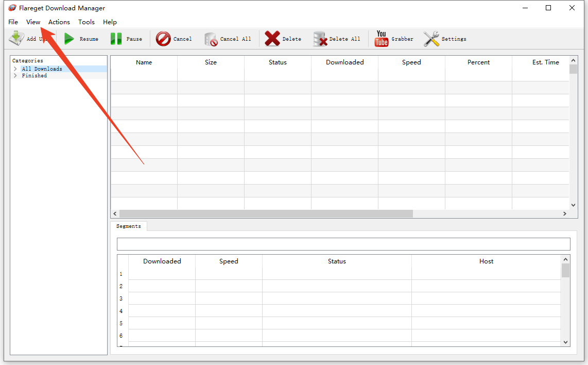Screen dimensions: 588x365
Task: Click the Resume button label
Action: (89, 39)
